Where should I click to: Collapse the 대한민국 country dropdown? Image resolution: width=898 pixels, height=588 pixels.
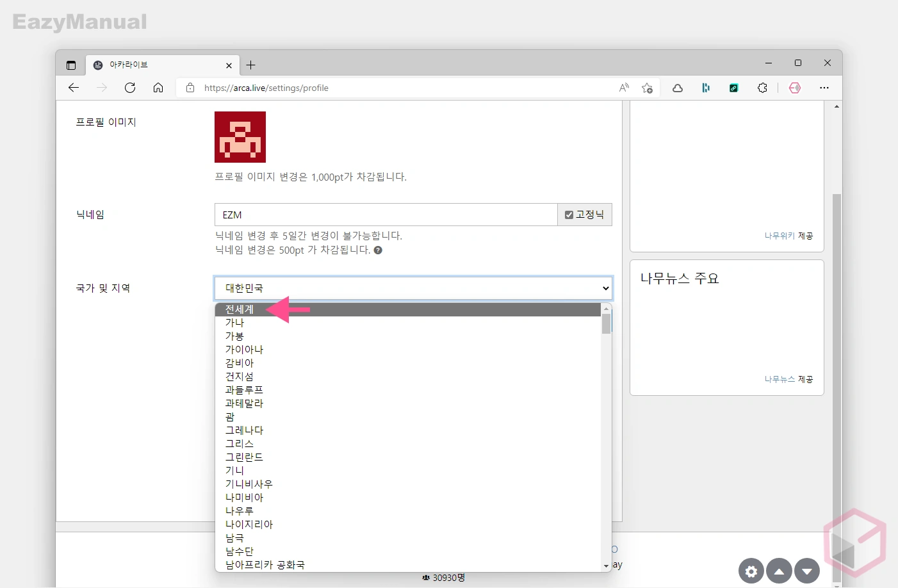coord(413,288)
